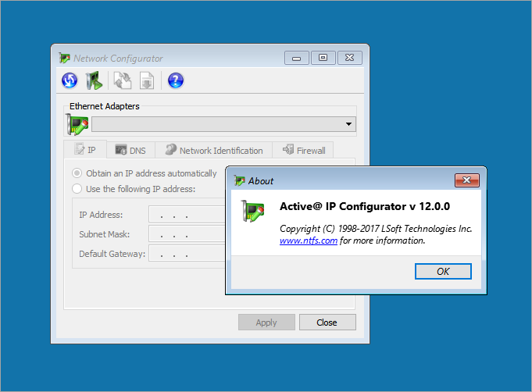This screenshot has width=532, height=392.
Task: Click the blue Refresh toolbar icon
Action: click(70, 80)
